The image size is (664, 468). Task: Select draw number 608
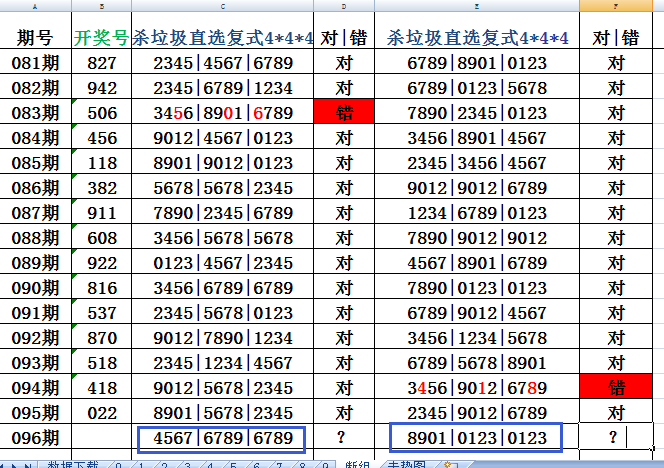102,238
